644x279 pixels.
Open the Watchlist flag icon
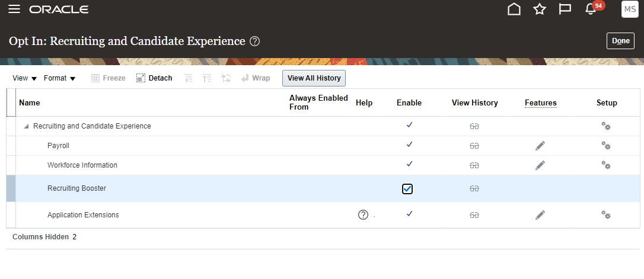[565, 9]
